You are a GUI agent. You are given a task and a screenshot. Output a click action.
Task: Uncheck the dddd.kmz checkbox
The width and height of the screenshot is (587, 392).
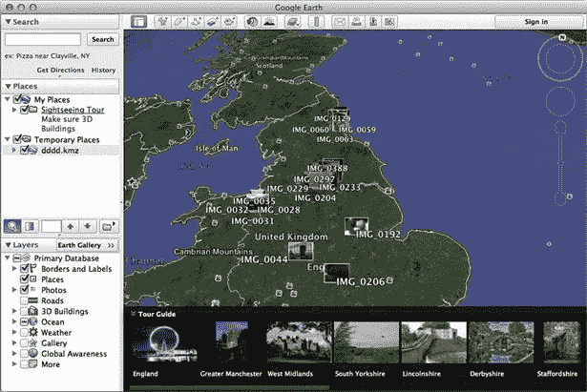pos(25,150)
